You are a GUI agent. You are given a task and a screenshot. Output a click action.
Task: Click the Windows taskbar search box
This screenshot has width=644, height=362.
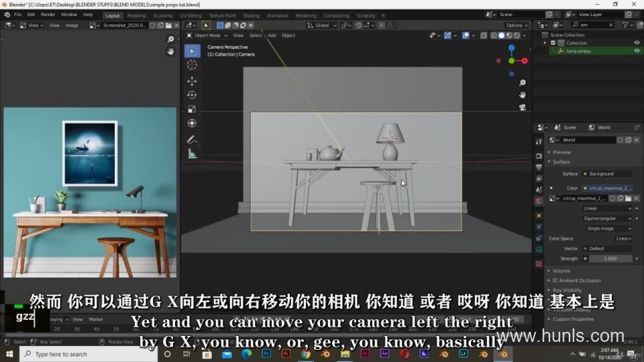tap(89, 354)
